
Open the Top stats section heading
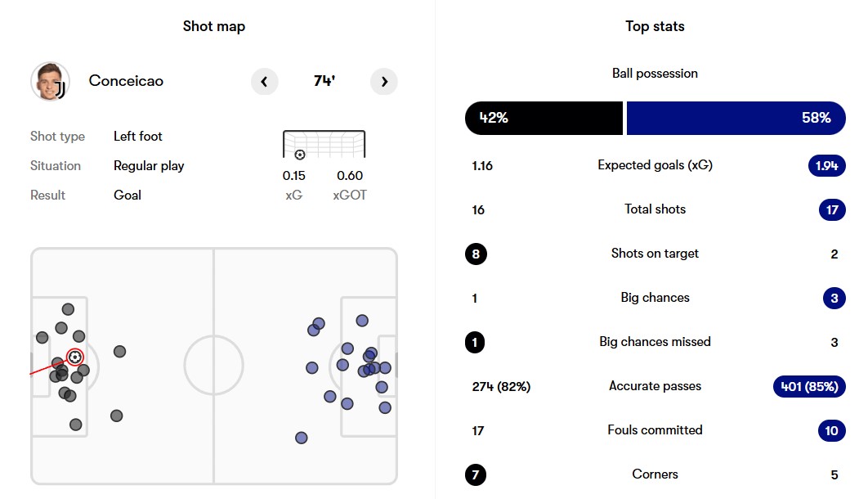655,26
